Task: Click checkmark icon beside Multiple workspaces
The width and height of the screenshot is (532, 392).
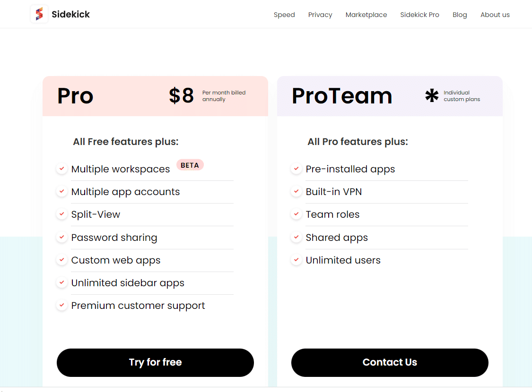Action: point(61,169)
